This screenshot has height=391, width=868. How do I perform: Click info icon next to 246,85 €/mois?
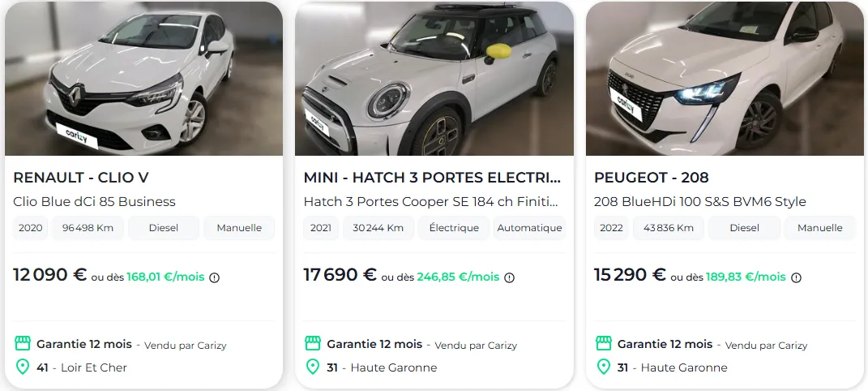coord(509,277)
